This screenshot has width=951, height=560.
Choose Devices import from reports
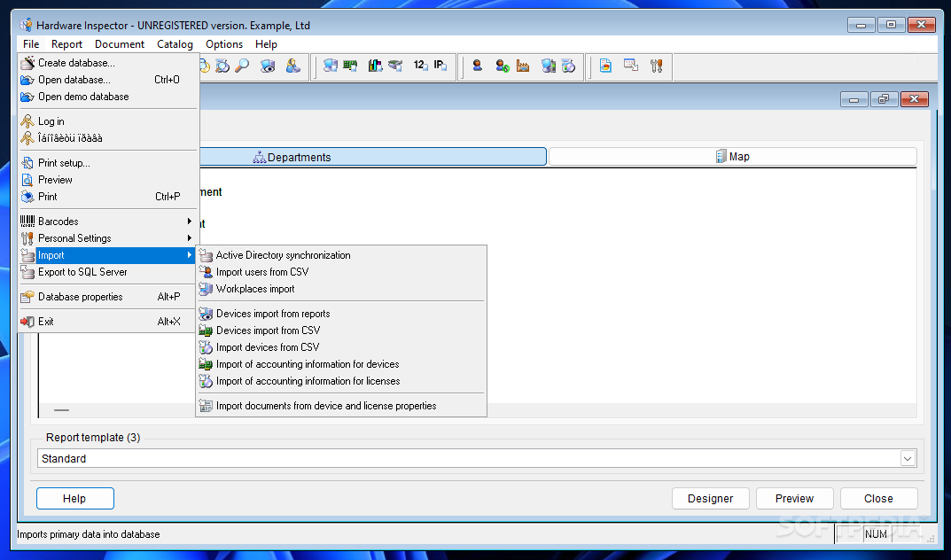(341, 314)
